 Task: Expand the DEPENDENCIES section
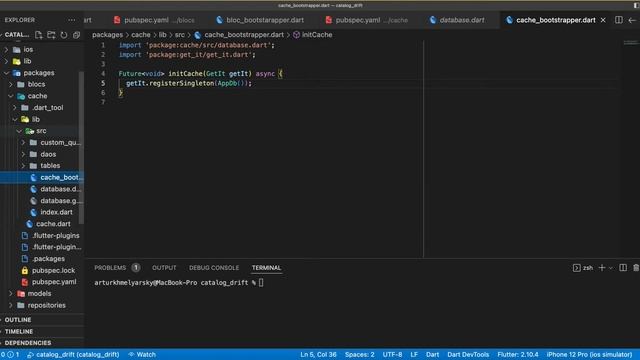point(28,343)
